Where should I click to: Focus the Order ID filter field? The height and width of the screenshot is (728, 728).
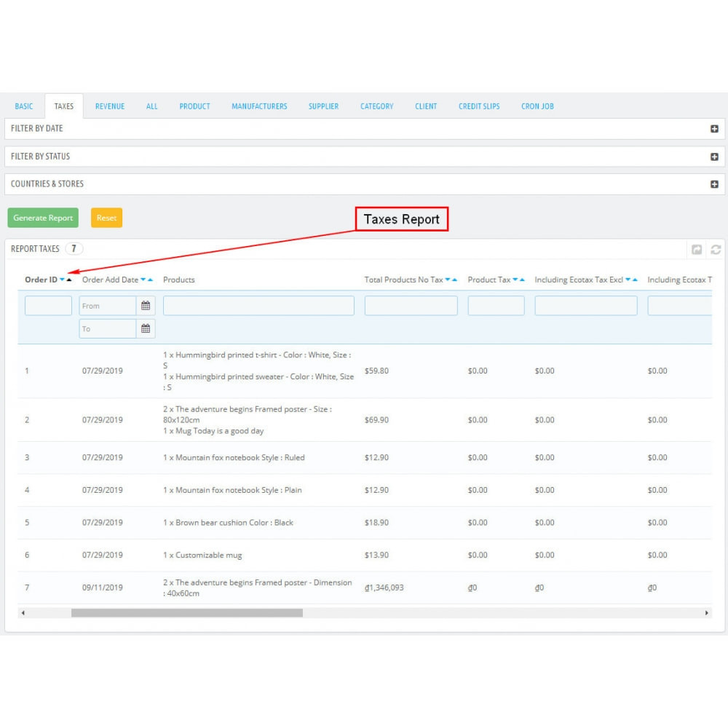pos(48,306)
